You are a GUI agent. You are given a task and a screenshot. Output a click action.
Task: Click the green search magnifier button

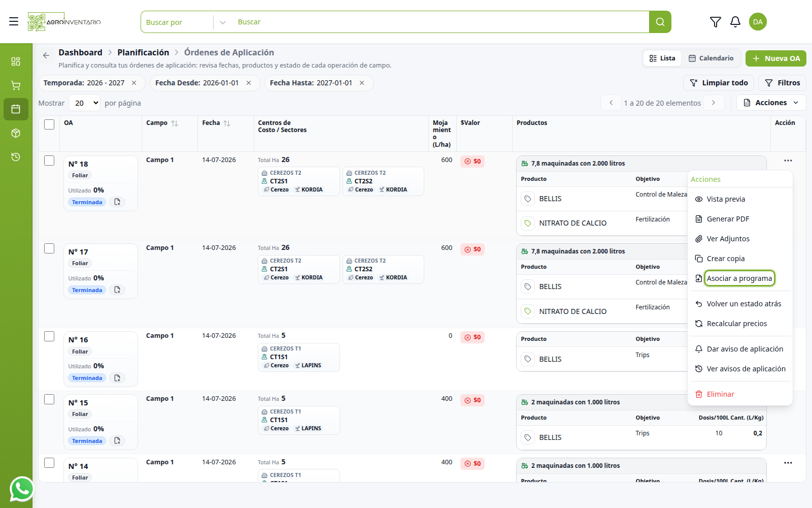[660, 22]
